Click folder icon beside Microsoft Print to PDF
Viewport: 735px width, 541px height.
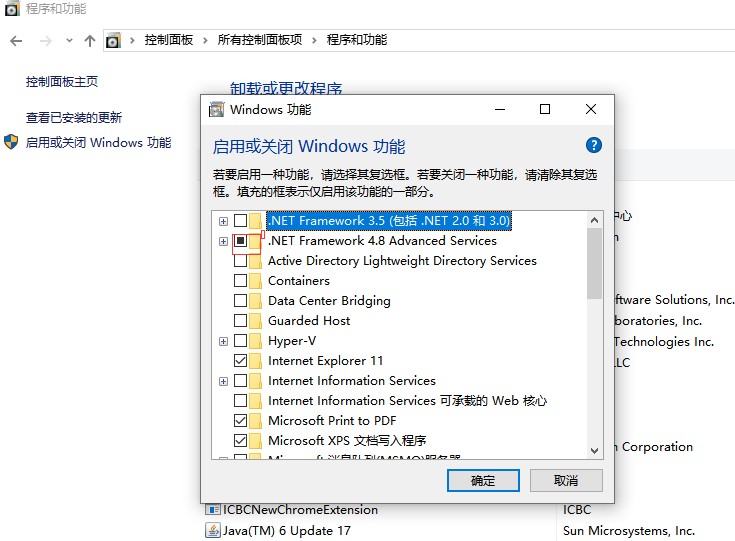coord(255,421)
